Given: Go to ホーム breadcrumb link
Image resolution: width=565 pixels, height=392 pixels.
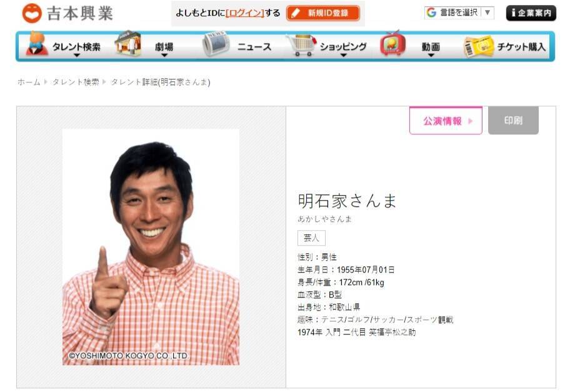Looking at the screenshot, I should click(29, 82).
